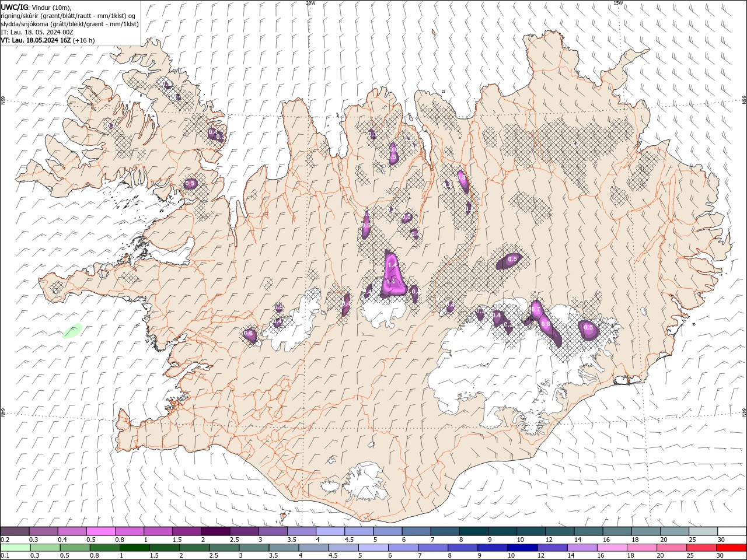Click the light green rain patch offshore

coord(72,331)
